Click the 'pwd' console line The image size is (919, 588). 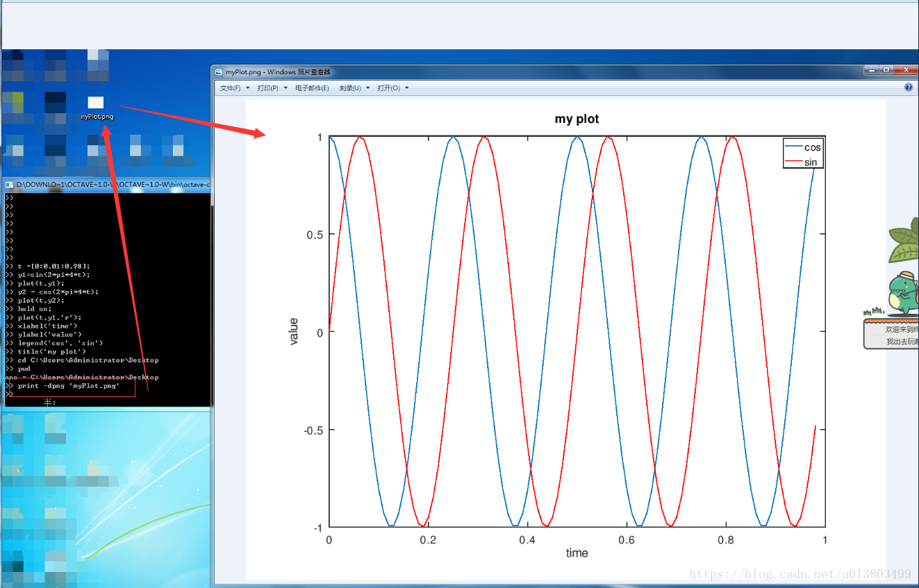(x=24, y=369)
